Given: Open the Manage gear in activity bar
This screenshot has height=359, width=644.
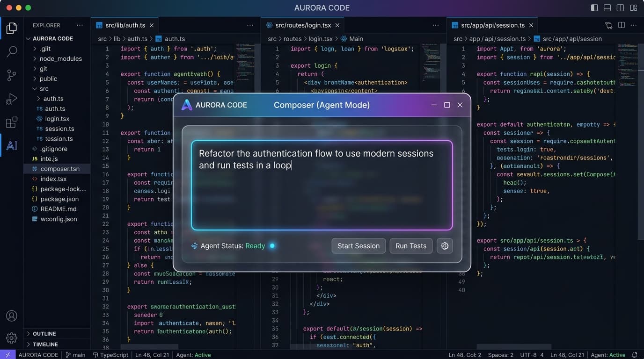Looking at the screenshot, I should coord(12,337).
